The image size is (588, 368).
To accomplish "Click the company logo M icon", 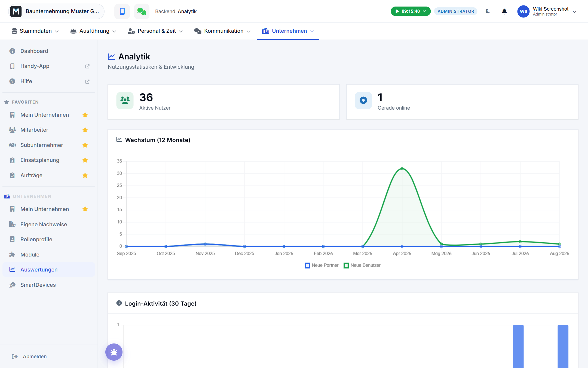I will [16, 11].
